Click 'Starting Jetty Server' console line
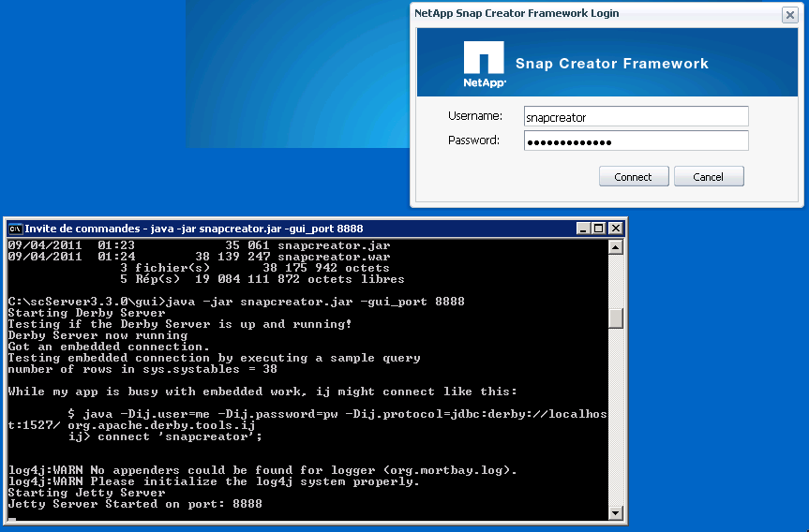The width and height of the screenshot is (809, 532). (x=86, y=493)
